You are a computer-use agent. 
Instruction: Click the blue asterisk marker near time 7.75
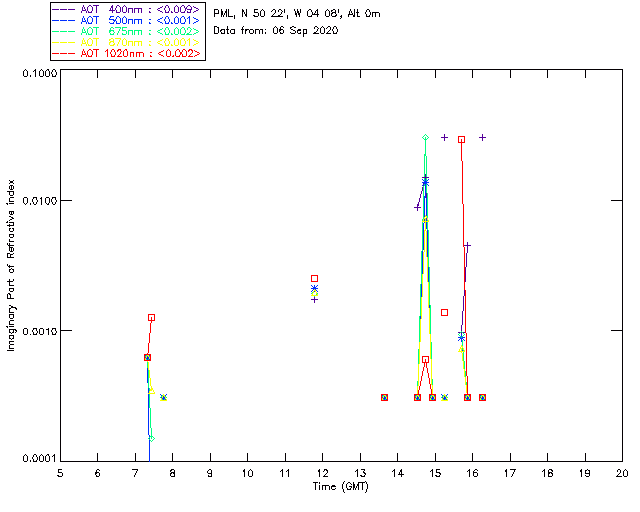163,397
